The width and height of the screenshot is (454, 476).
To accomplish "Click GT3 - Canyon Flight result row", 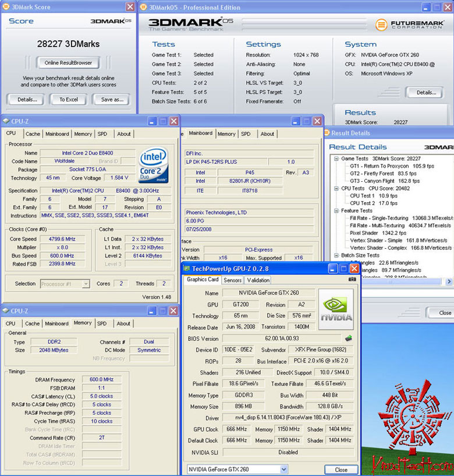I will click(385, 181).
